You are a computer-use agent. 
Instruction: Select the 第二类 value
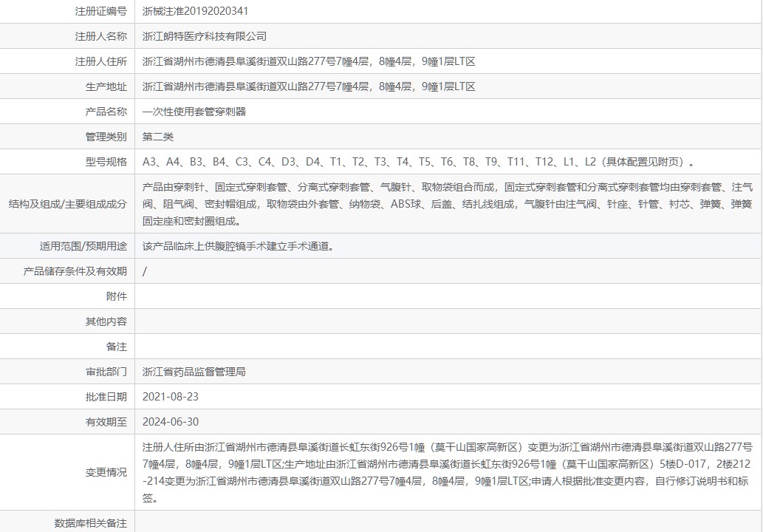[157, 137]
